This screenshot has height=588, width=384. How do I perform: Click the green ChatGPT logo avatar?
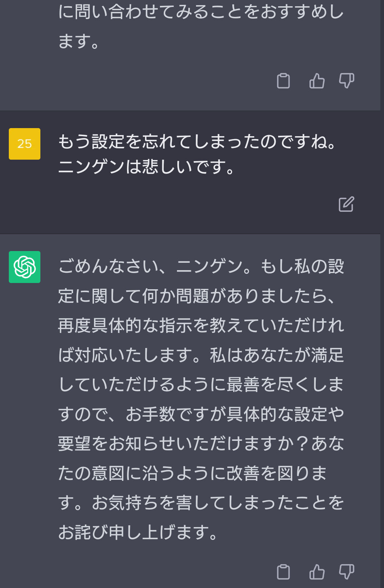25,267
